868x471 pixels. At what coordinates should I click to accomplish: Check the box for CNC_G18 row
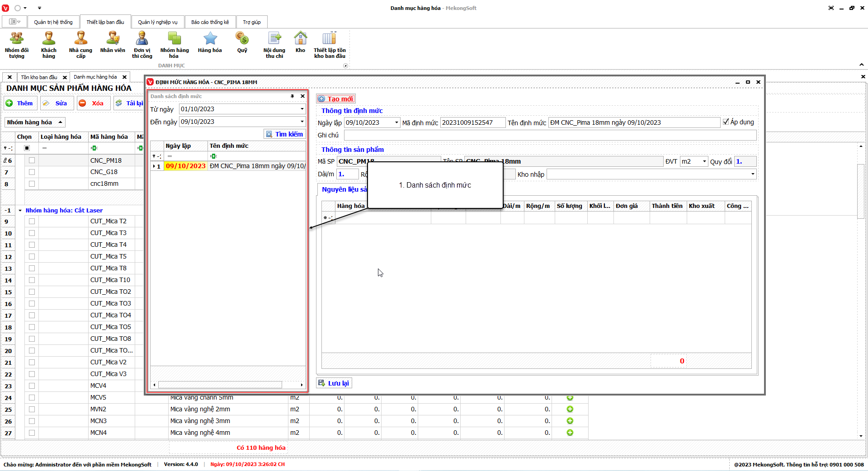pos(32,172)
